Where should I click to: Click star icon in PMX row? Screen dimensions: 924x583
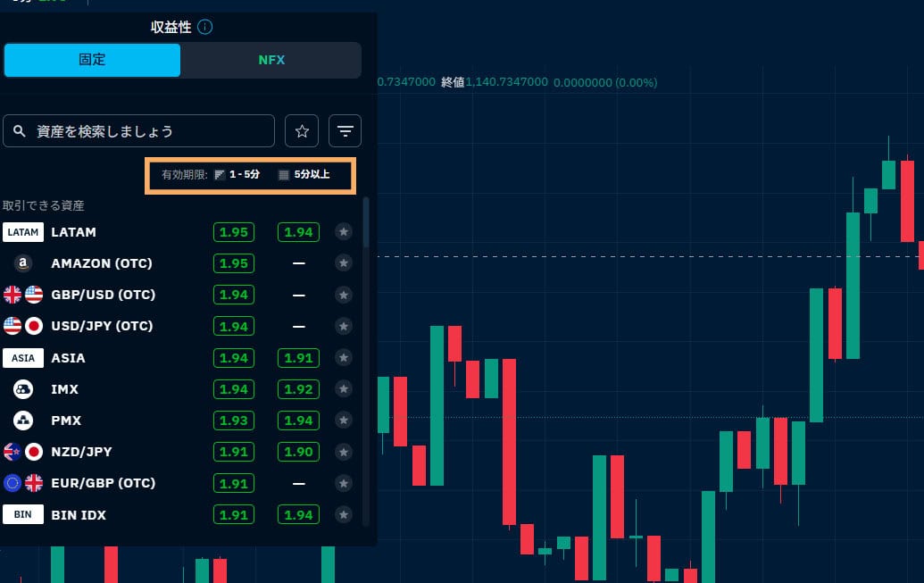pos(343,420)
